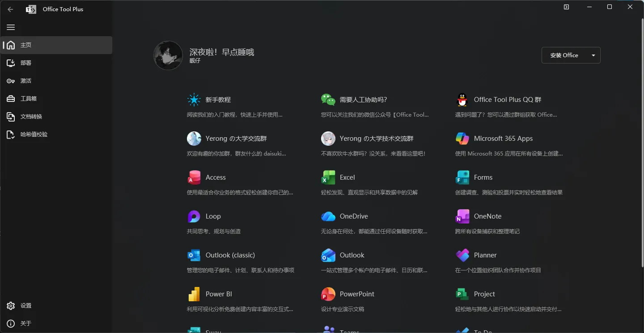
Task: Open 哈希值校验 hash check page
Action: [x=56, y=135]
